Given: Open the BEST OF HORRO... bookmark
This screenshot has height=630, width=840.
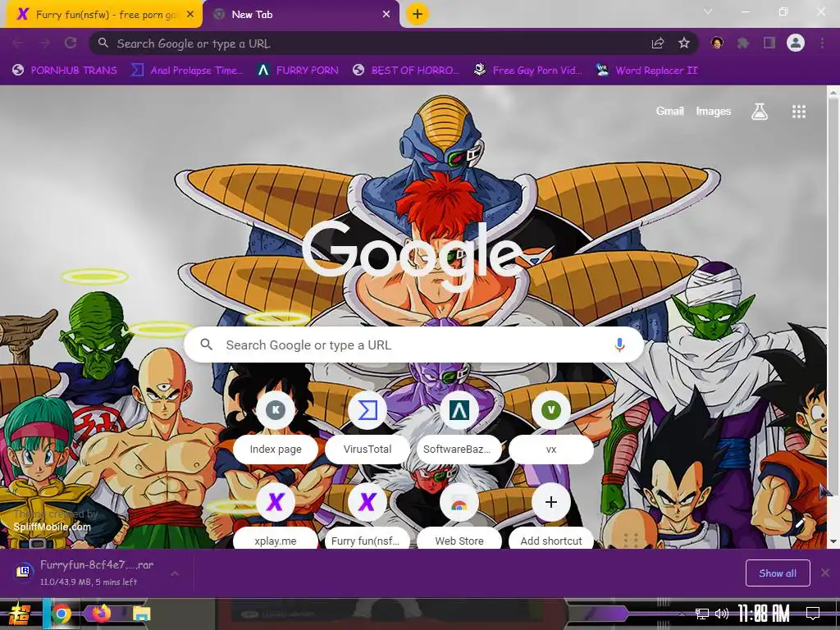Looking at the screenshot, I should [407, 71].
